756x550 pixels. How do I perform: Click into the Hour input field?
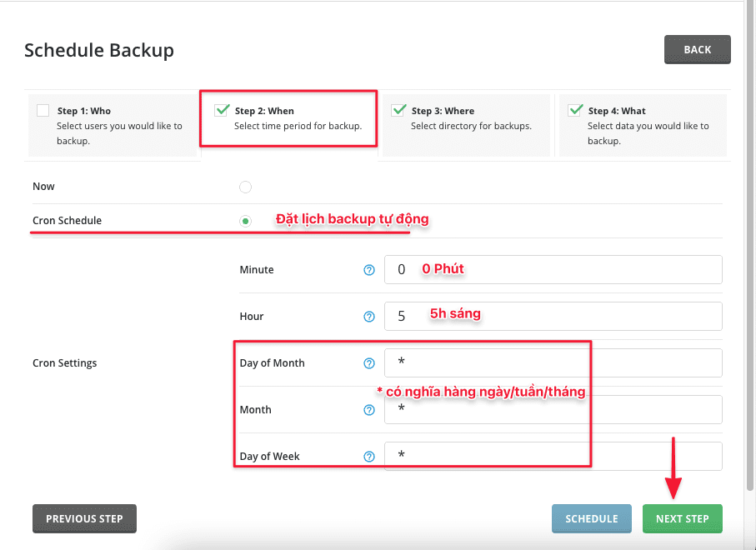click(x=553, y=317)
